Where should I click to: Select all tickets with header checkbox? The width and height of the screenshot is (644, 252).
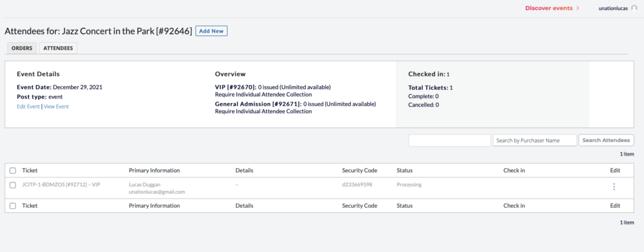point(13,170)
